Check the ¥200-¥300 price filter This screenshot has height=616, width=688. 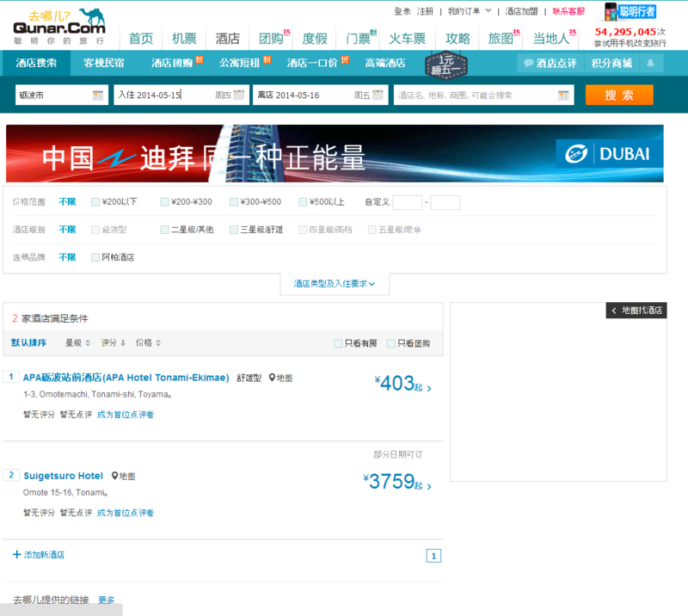tap(164, 202)
